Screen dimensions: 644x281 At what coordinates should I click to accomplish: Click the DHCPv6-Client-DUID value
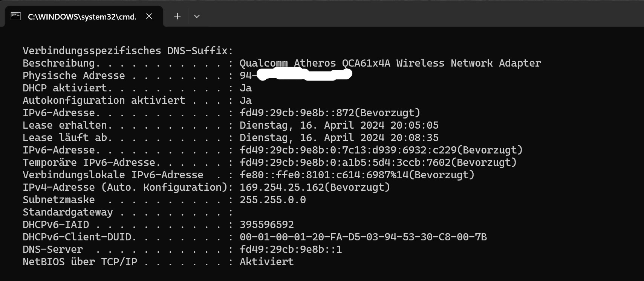click(x=363, y=237)
